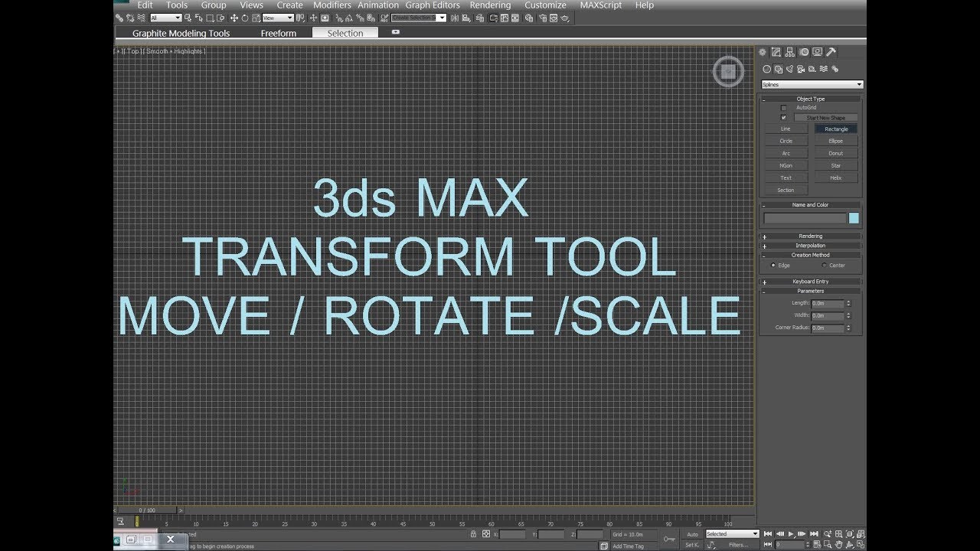Select the Edge creation method radio
This screenshot has height=551, width=980.
(x=773, y=266)
